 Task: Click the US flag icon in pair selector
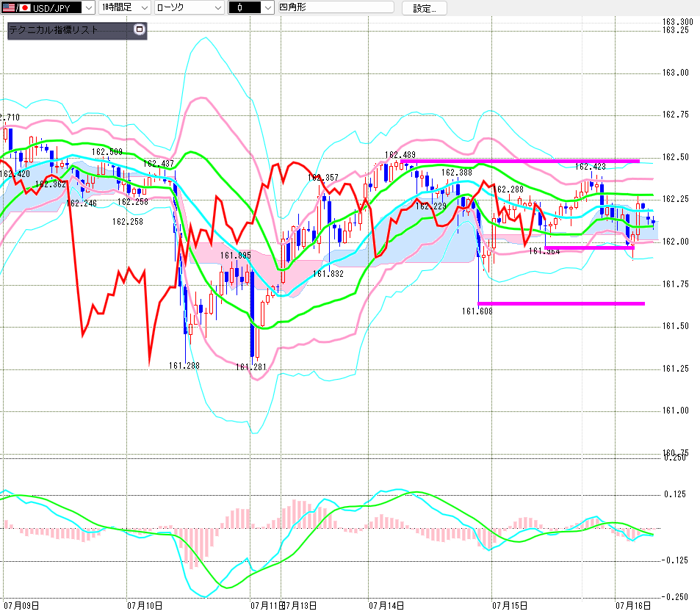pyautogui.click(x=9, y=8)
